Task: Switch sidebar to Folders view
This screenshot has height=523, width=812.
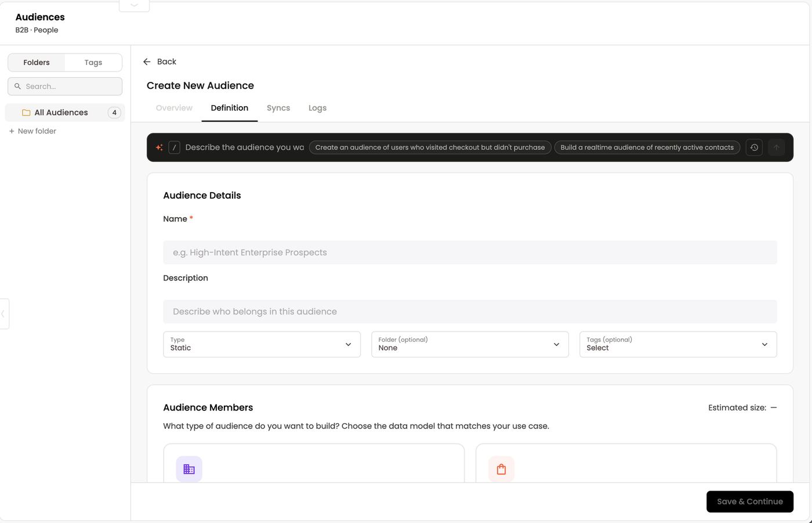Action: tap(37, 63)
